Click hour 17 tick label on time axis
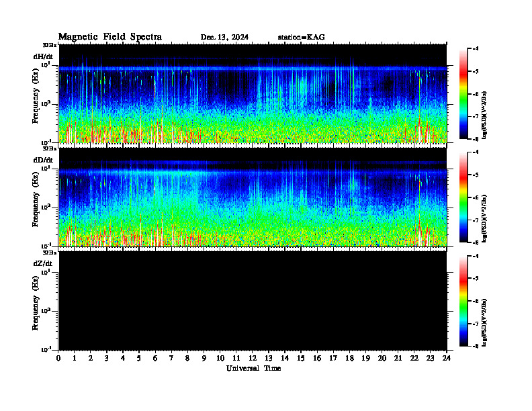The width and height of the screenshot is (532, 411). [333, 358]
